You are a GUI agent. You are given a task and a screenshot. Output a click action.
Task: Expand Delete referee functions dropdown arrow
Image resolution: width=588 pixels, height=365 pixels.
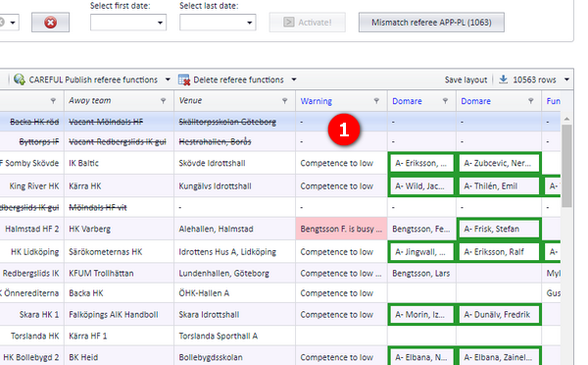pyautogui.click(x=294, y=79)
